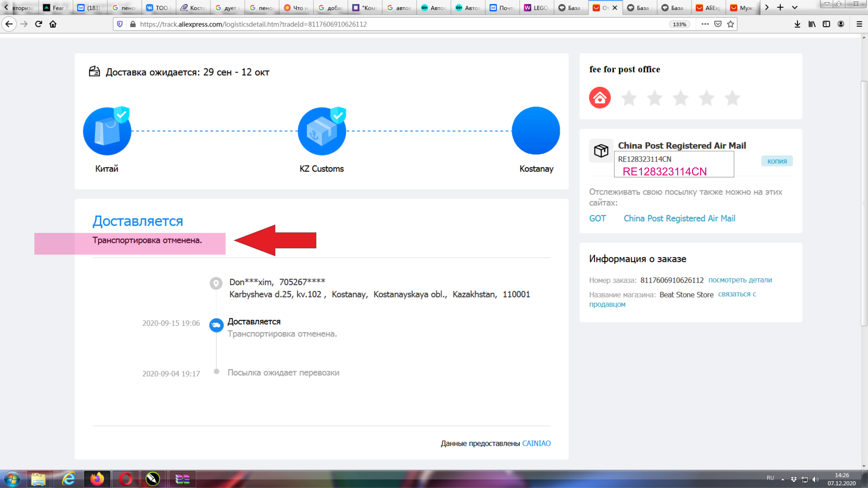Open Firefox hamburger menu
The image size is (868, 488).
click(x=859, y=24)
